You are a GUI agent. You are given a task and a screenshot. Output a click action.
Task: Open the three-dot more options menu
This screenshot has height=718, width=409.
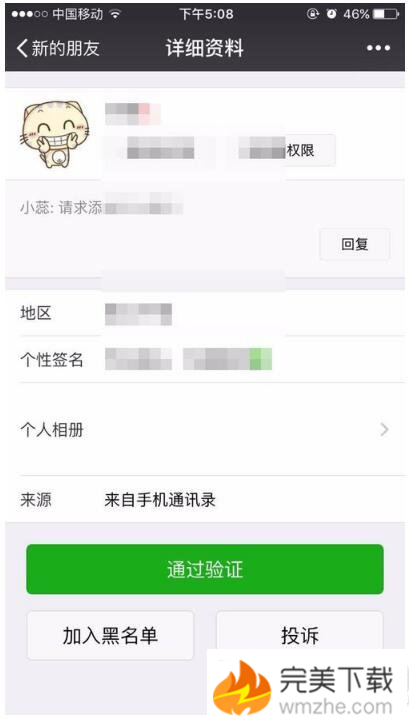(x=378, y=48)
